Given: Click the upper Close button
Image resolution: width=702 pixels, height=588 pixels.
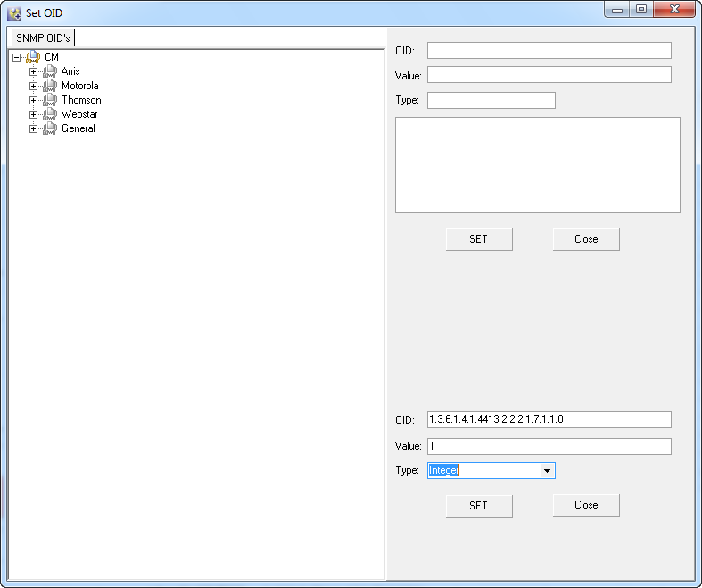Looking at the screenshot, I should point(586,239).
